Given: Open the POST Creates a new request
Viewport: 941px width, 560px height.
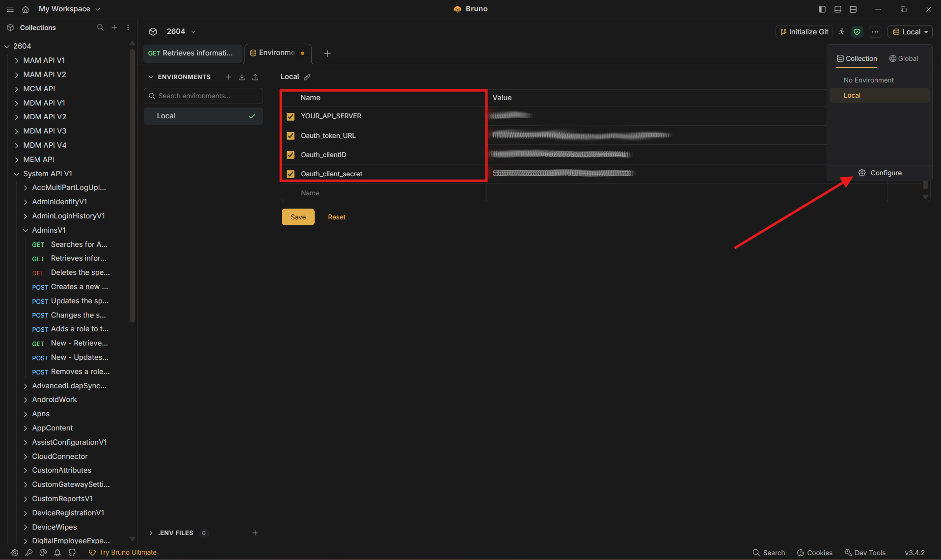Looking at the screenshot, I should click(70, 287).
